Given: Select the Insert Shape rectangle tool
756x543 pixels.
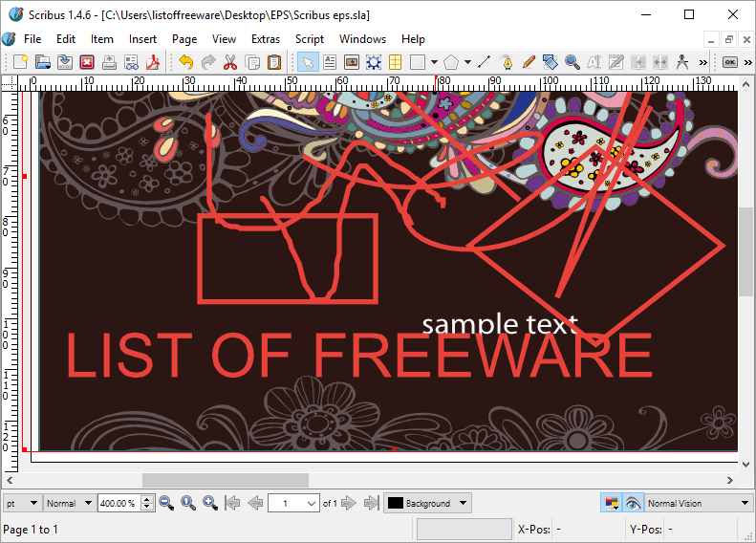Looking at the screenshot, I should point(418,62).
